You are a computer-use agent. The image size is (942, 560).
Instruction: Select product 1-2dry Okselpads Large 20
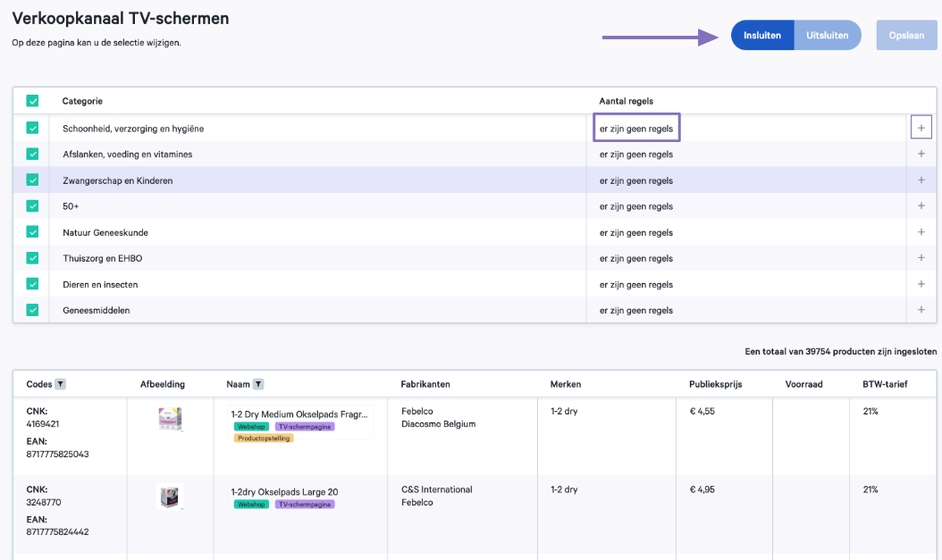coord(285,492)
